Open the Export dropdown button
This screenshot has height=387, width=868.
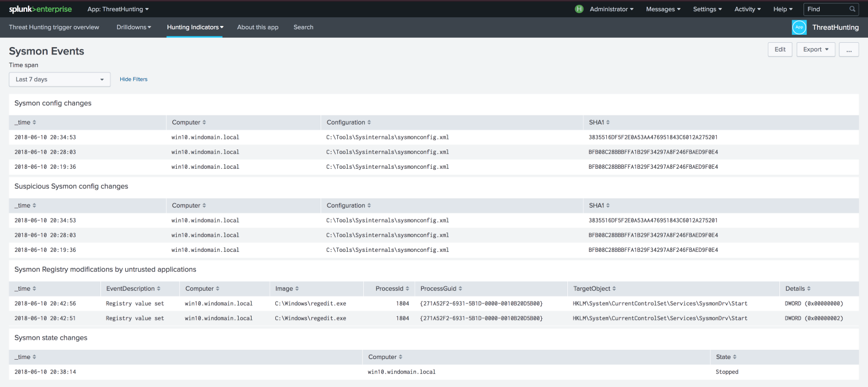click(815, 50)
